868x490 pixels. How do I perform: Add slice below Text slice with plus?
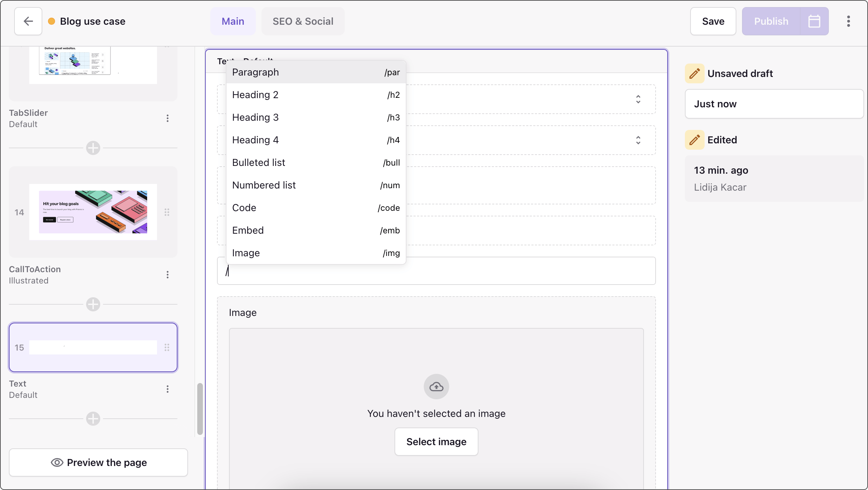93,419
